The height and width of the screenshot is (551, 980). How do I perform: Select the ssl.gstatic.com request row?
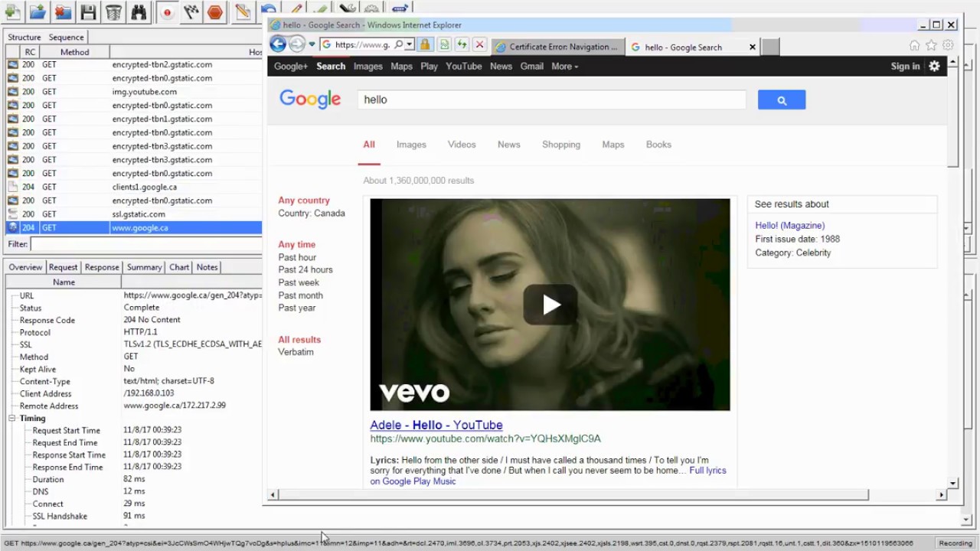[133, 214]
